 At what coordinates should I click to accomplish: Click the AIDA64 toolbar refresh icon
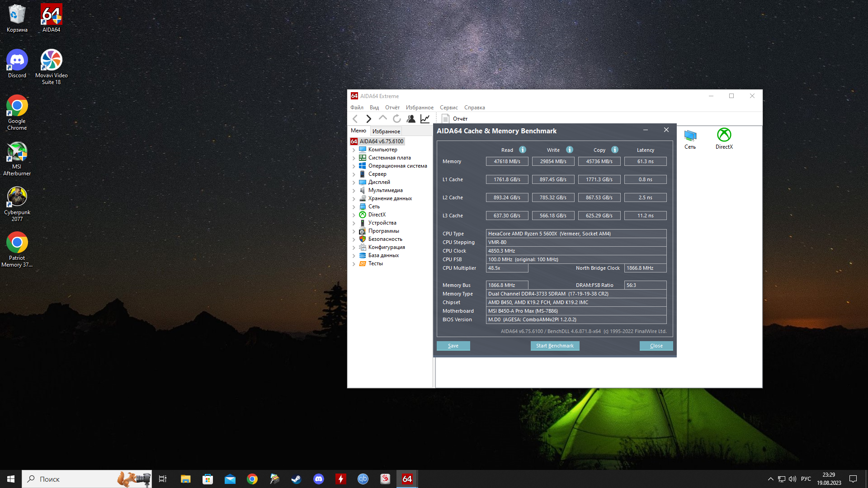pyautogui.click(x=396, y=118)
